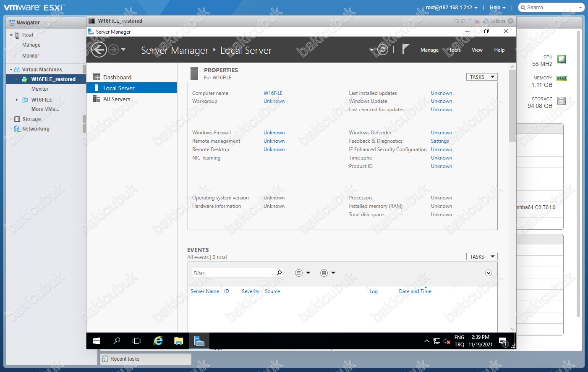Click the Server Manager taskbar icon
The image size is (588, 372).
pos(199,341)
